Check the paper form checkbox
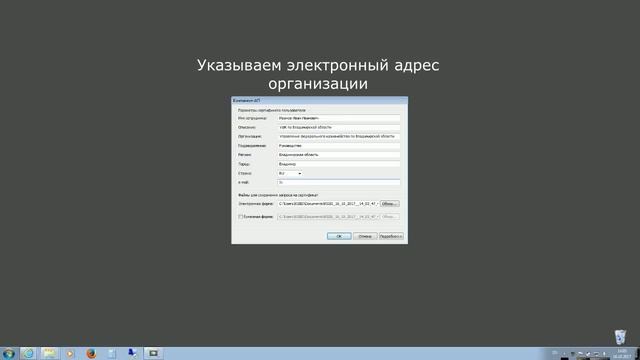 tap(240, 217)
